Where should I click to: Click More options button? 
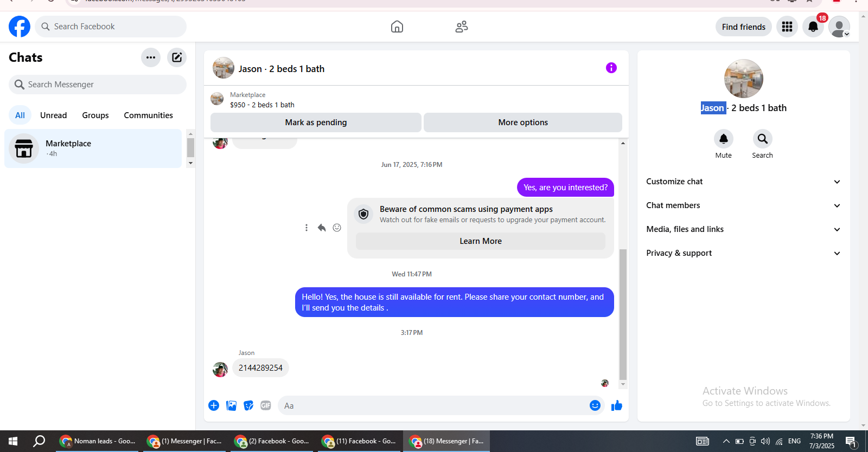523,122
